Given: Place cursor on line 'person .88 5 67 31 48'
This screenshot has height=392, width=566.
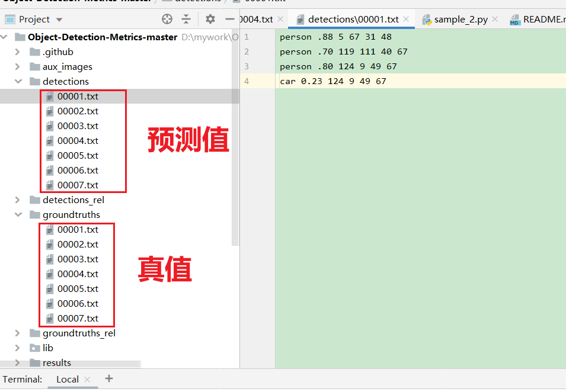Looking at the screenshot, I should [x=335, y=37].
